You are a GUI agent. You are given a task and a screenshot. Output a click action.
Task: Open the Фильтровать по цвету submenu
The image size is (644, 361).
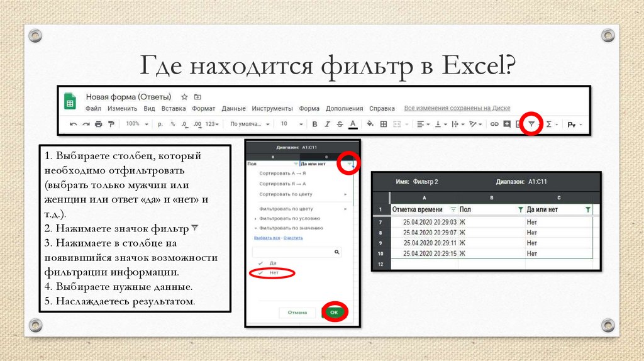point(303,209)
